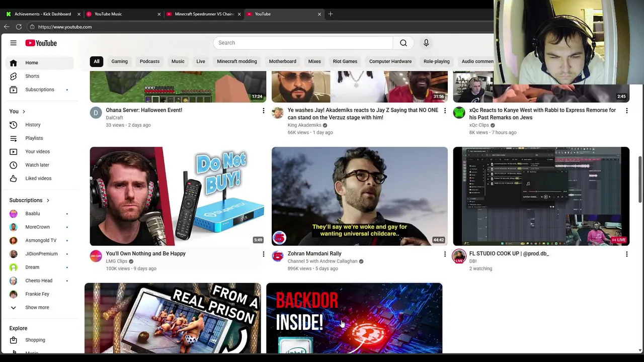Select the Motherboard filter chip
Screen dimensions: 644x362
pyautogui.click(x=282, y=61)
